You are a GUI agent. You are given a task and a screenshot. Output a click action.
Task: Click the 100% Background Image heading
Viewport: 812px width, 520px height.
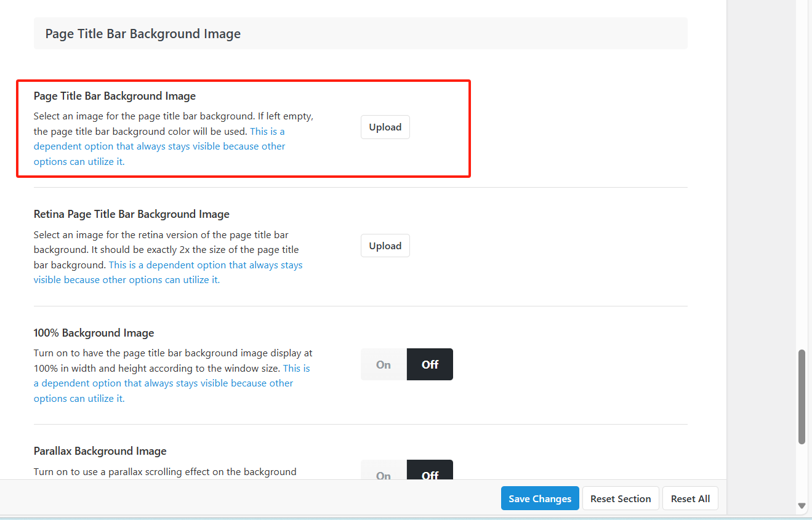pyautogui.click(x=94, y=333)
